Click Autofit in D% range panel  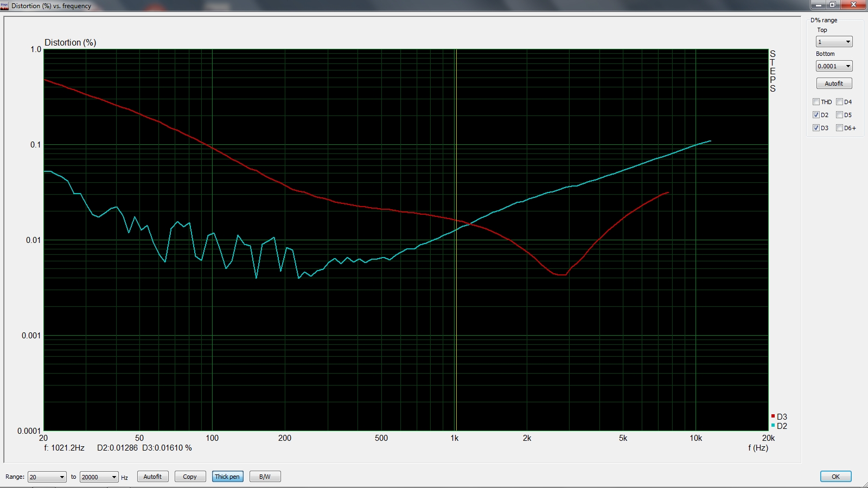834,84
